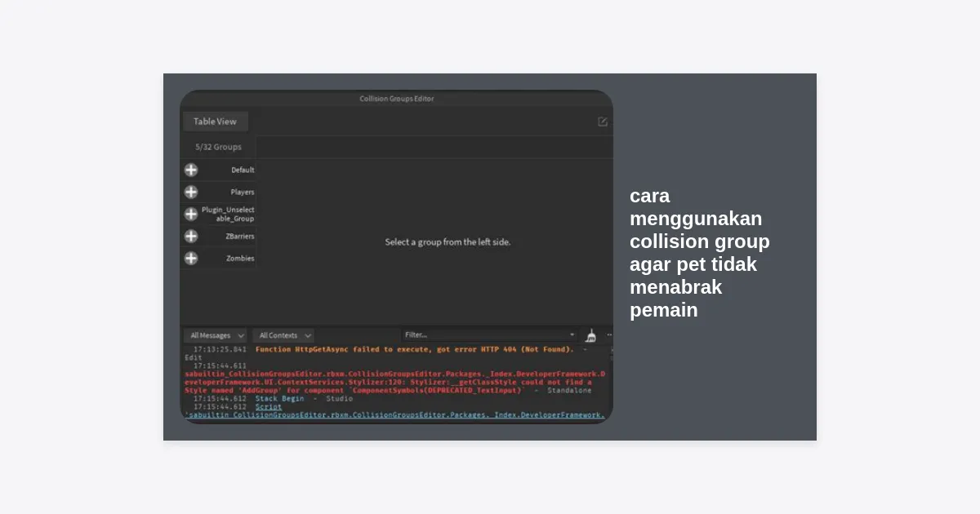Open the Script link in output
Image resolution: width=980 pixels, height=514 pixels.
point(268,406)
